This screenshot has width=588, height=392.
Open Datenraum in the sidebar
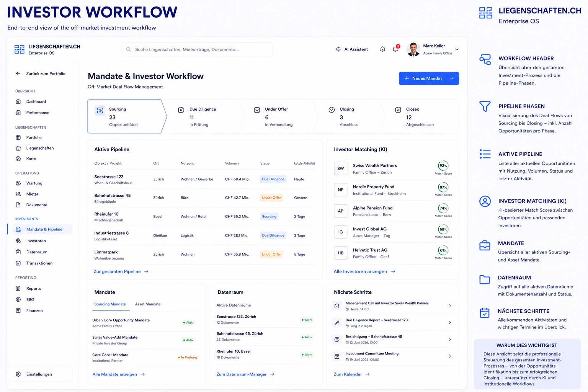tap(37, 252)
